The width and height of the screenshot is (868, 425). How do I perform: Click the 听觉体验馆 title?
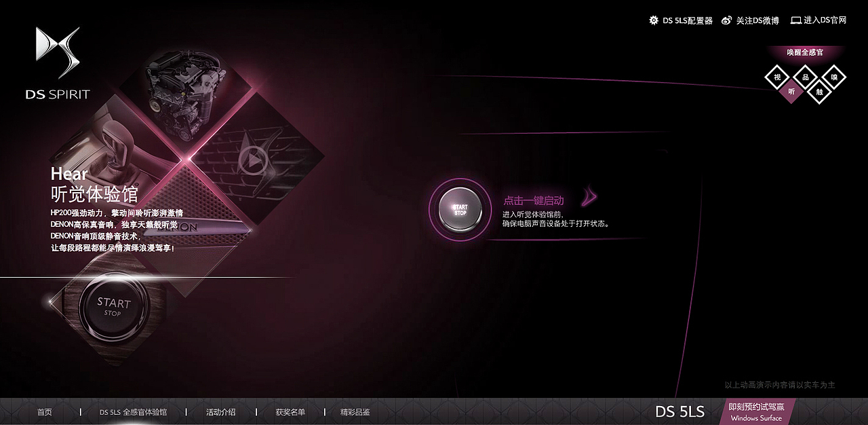point(94,195)
